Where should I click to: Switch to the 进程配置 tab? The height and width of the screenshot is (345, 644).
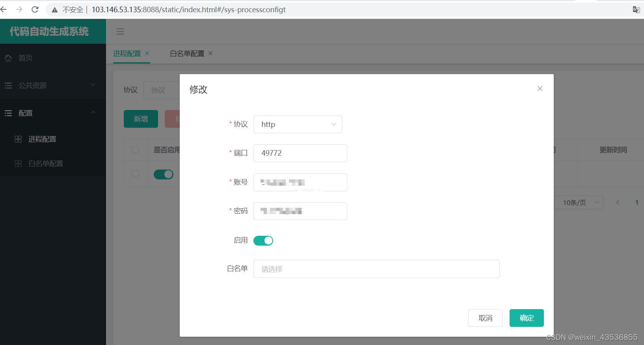pos(127,53)
